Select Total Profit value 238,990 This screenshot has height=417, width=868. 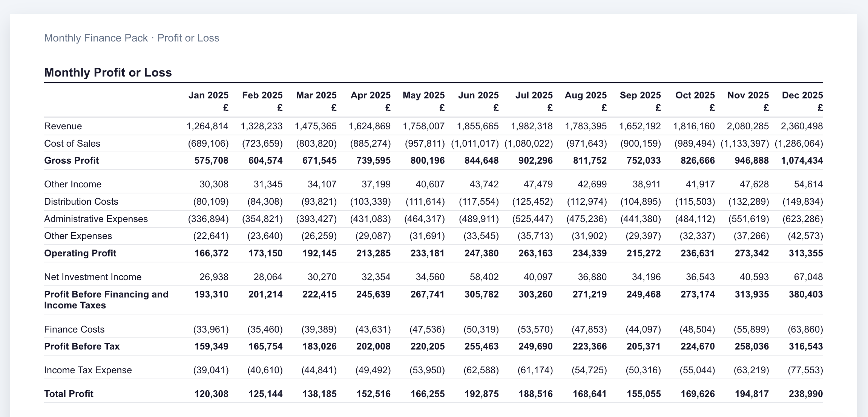click(806, 394)
